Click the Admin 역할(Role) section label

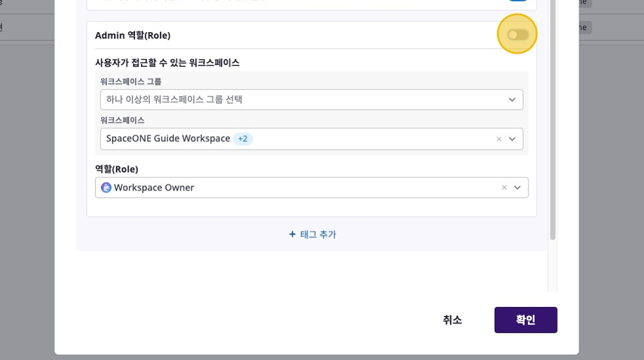click(x=132, y=35)
